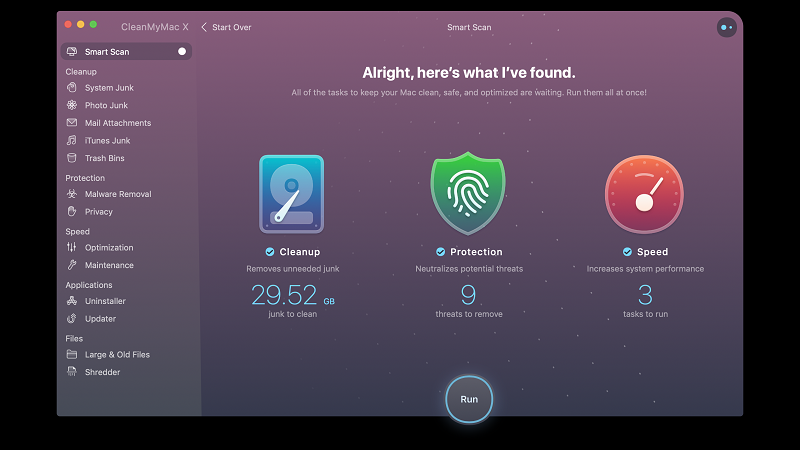Open Trash Bins icon in sidebar
This screenshot has height=450, width=800.
(x=72, y=158)
